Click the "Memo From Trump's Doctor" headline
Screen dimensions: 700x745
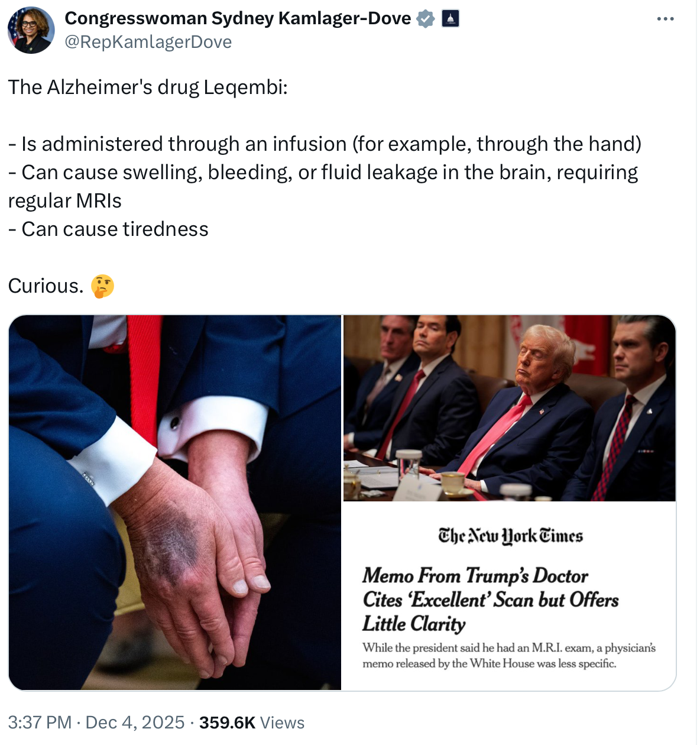tap(475, 575)
